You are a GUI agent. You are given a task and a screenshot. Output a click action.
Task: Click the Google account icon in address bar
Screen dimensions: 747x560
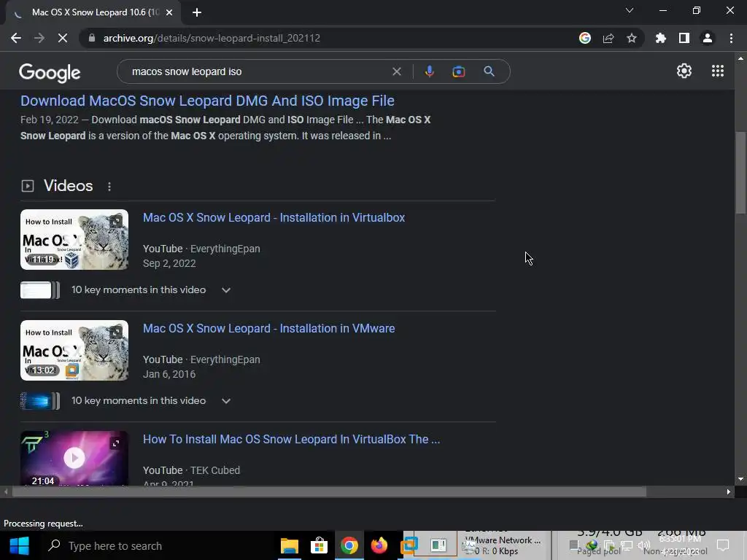[585, 38]
